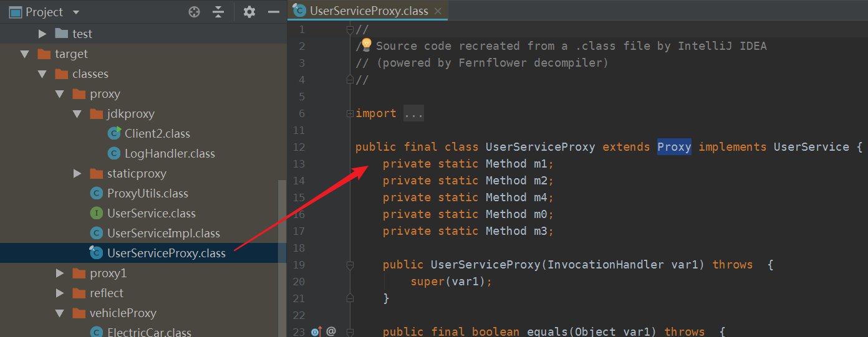Click the classes folder icon
The width and height of the screenshot is (868, 337).
tap(61, 74)
